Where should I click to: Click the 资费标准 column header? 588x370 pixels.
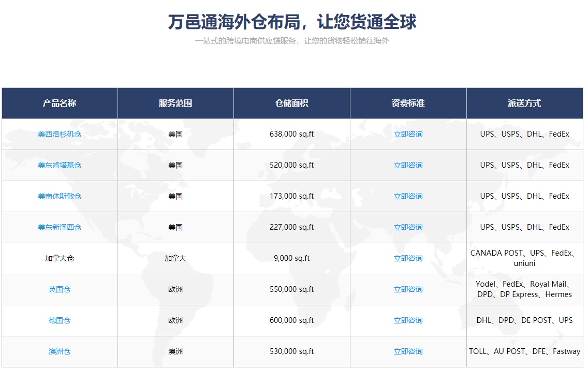(408, 103)
